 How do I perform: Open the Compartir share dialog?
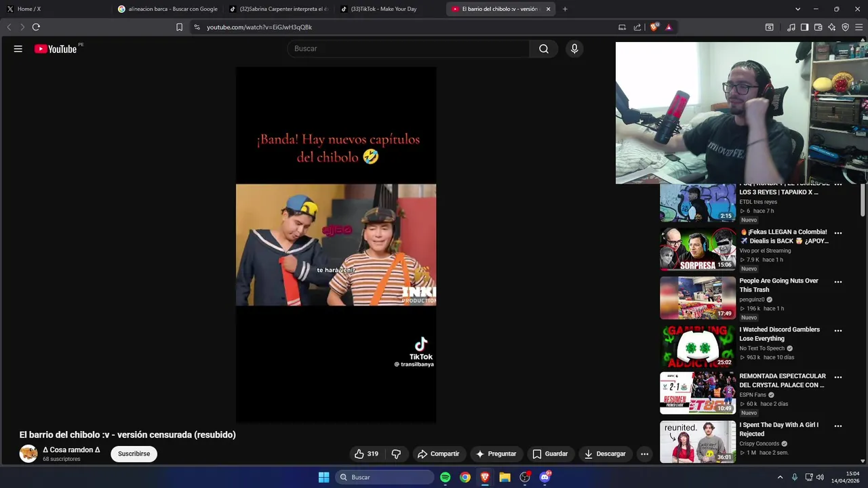pyautogui.click(x=438, y=454)
